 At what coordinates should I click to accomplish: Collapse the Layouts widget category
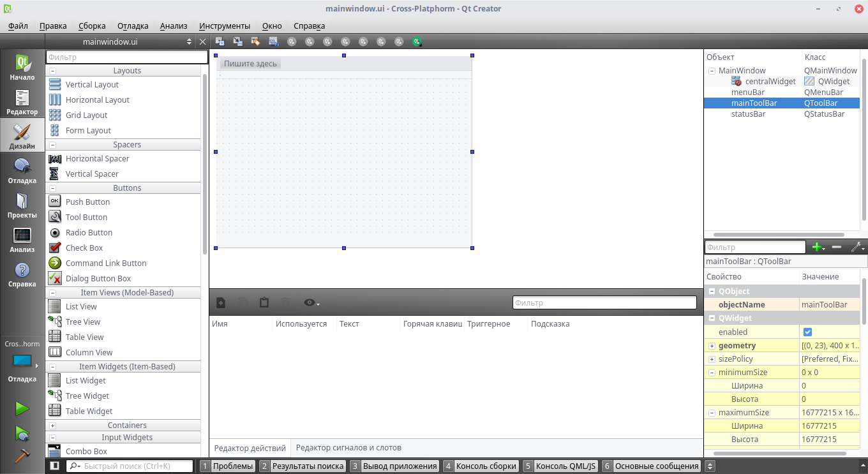[x=52, y=71]
